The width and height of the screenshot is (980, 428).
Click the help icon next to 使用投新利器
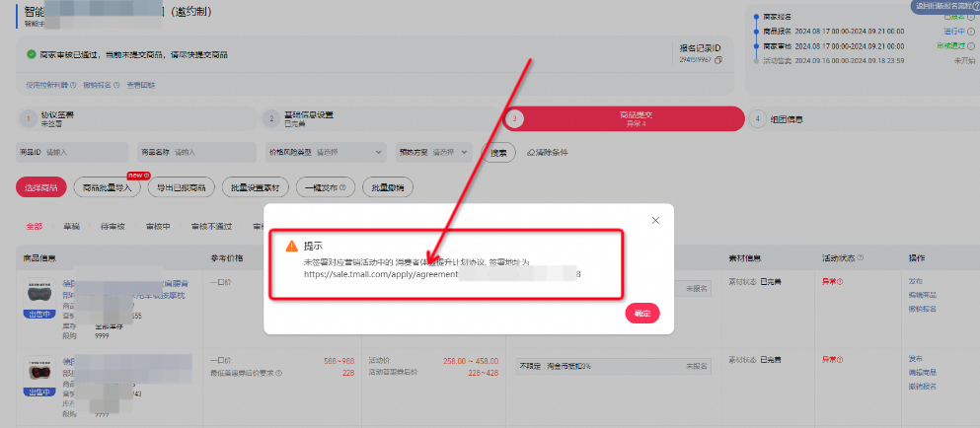(72, 85)
